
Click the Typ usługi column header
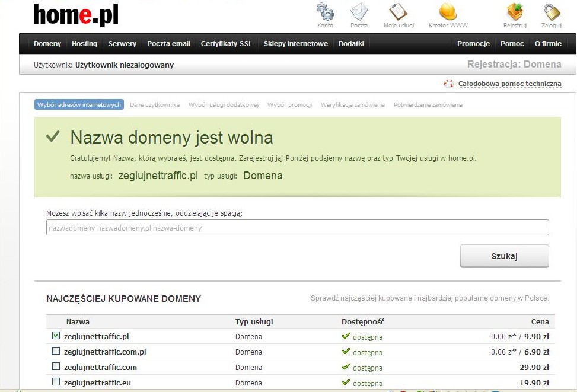point(254,321)
